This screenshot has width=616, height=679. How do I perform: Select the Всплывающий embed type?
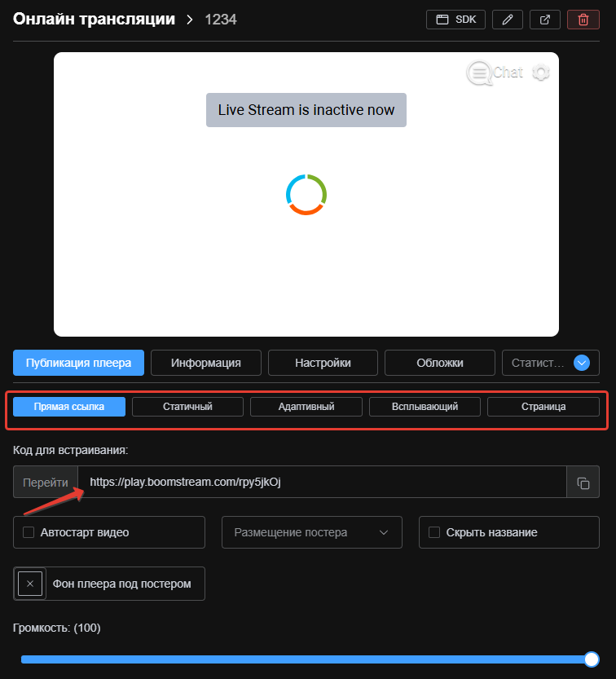425,407
